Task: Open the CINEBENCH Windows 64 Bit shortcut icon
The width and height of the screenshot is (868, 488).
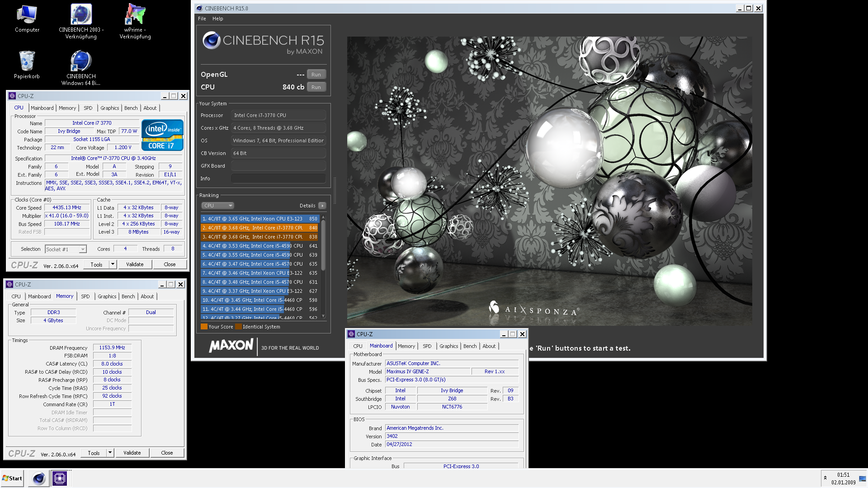Action: click(x=81, y=68)
